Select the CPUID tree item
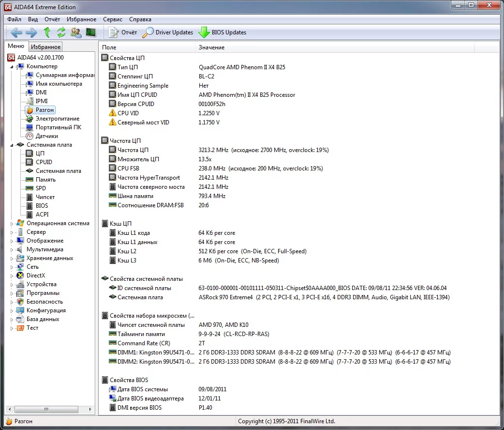The image size is (504, 430). (x=44, y=162)
